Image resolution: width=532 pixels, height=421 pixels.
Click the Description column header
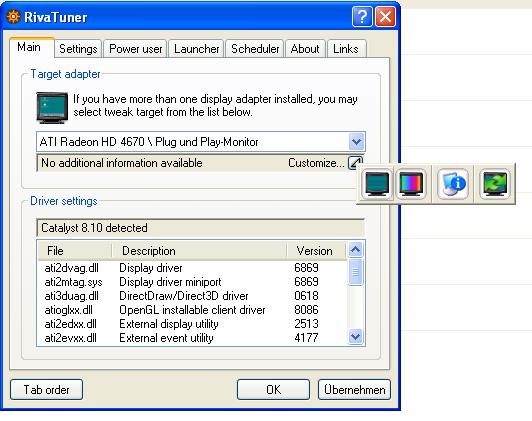(199, 251)
